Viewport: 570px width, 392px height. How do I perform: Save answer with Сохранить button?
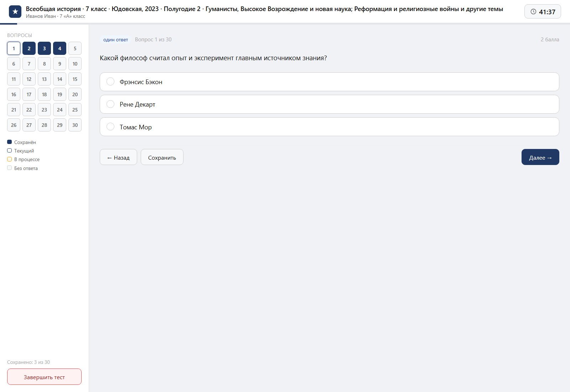(162, 157)
